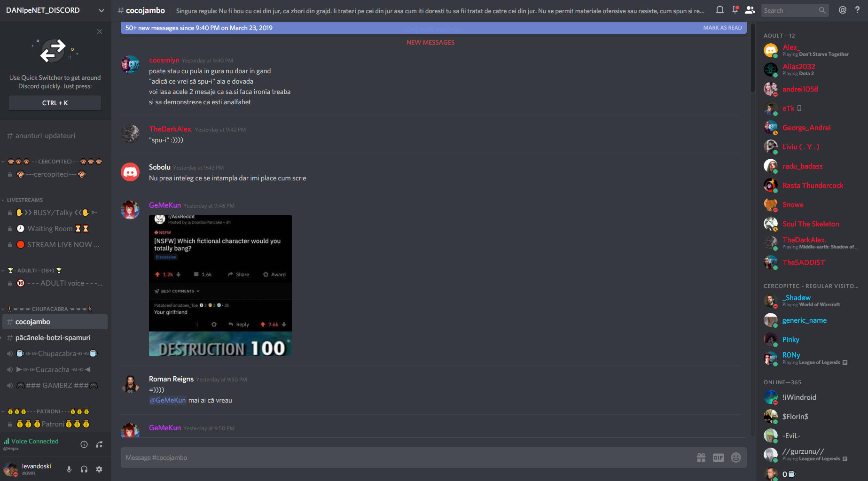Click the new messages banner

coord(433,28)
